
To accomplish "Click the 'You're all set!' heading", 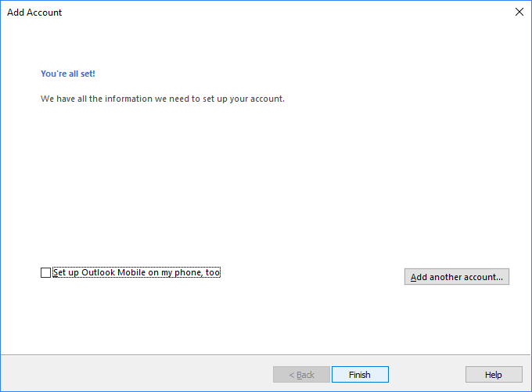I will click(x=68, y=74).
